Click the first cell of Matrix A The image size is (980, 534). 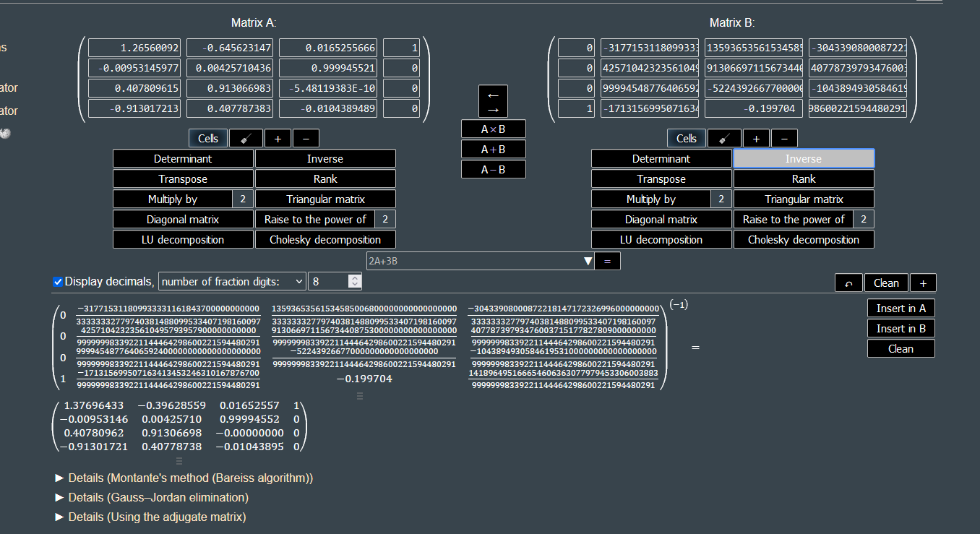(134, 48)
